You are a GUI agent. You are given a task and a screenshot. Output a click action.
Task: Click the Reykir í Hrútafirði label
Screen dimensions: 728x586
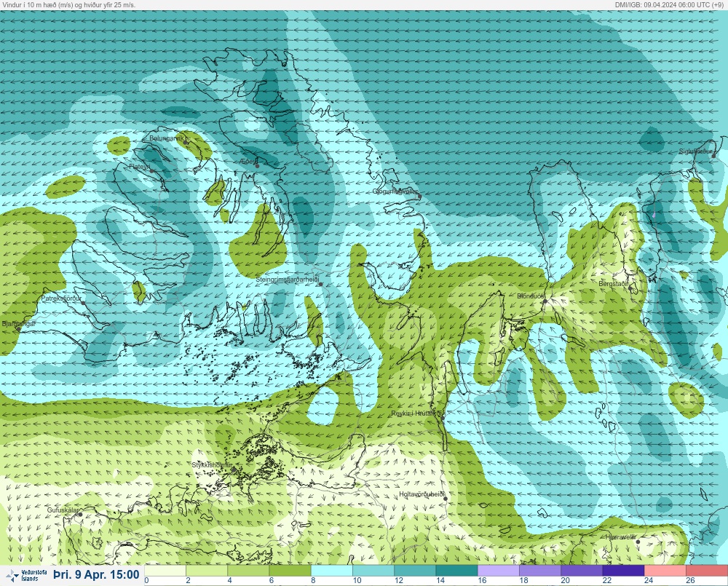417,413
